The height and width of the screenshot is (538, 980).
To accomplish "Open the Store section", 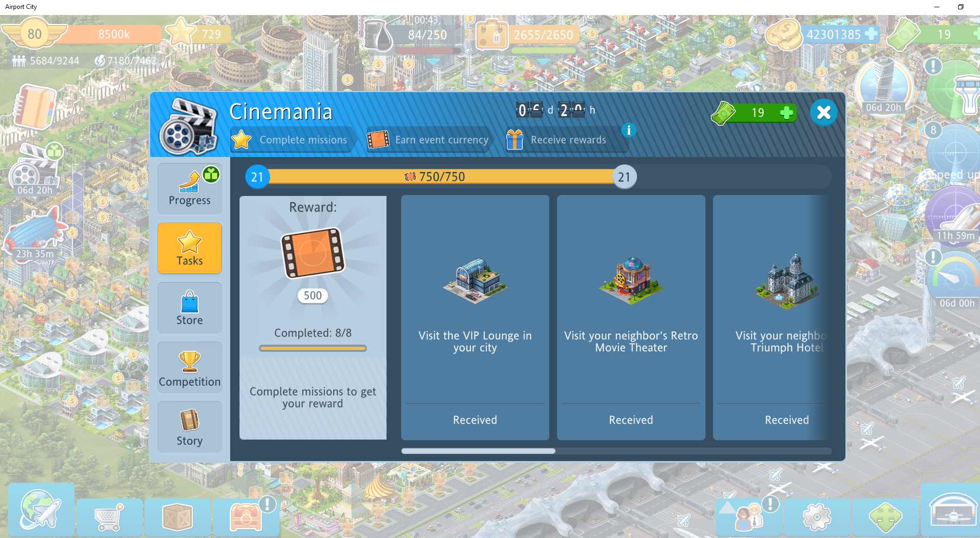I will click(x=190, y=308).
